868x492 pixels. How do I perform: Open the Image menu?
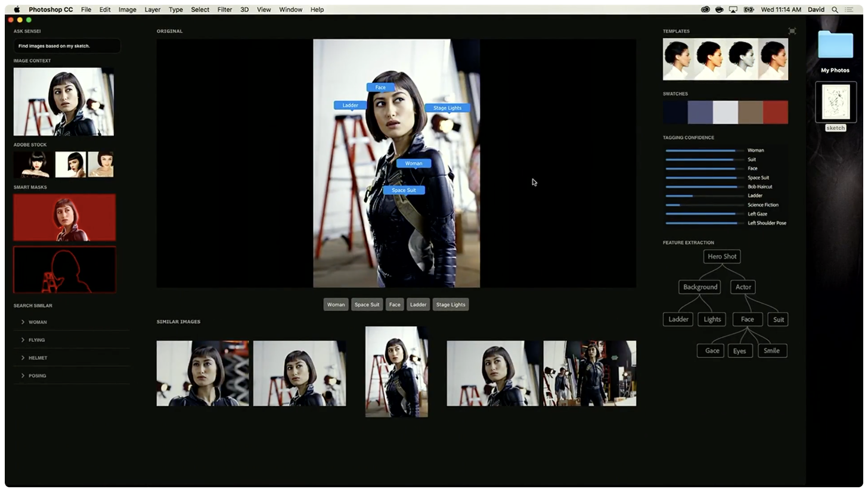click(x=128, y=10)
